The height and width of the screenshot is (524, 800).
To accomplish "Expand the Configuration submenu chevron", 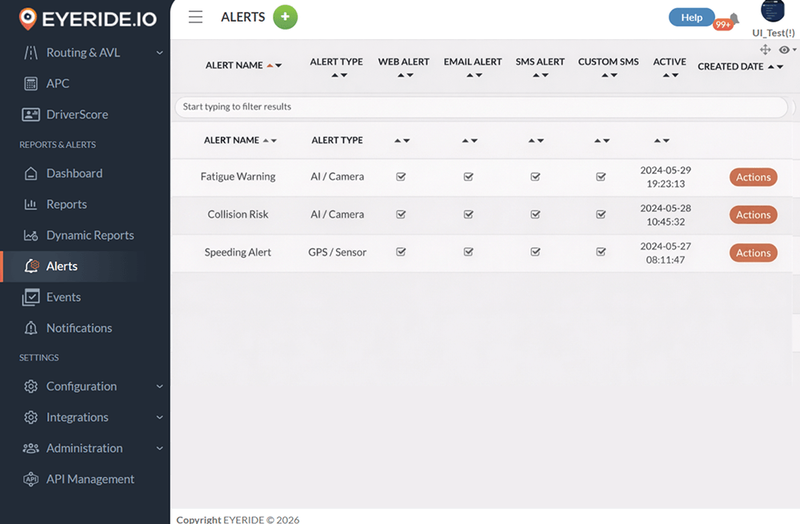I will pos(160,386).
